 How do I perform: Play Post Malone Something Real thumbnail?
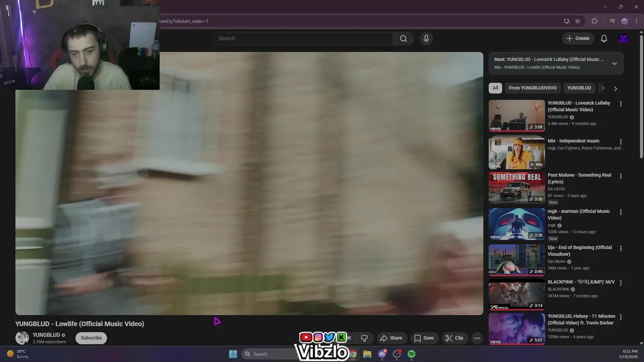click(517, 188)
